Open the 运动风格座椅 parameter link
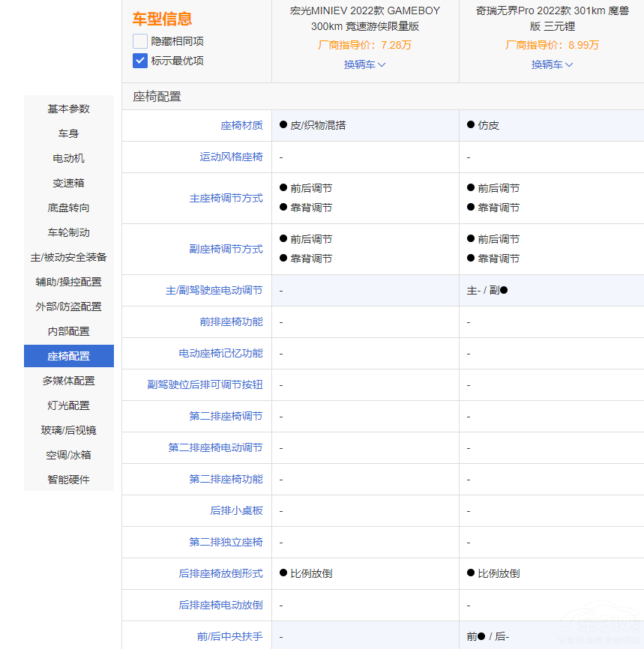The image size is (644, 649). coord(231,157)
